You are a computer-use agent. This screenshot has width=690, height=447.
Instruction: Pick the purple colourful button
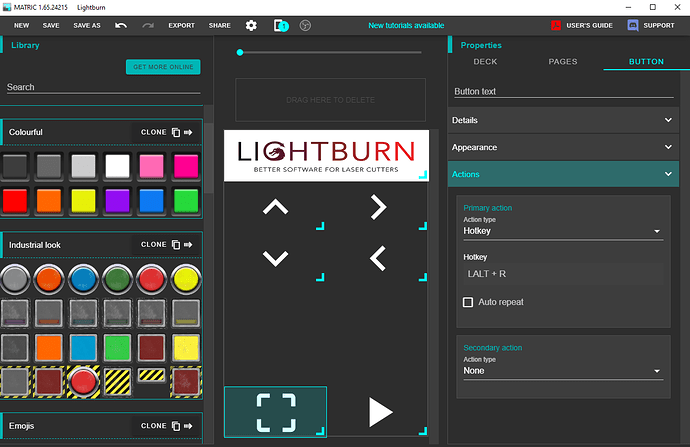click(x=117, y=201)
